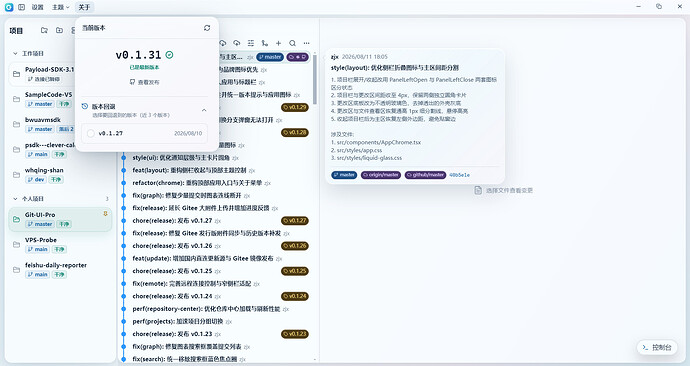Refresh the current version check

(x=207, y=28)
